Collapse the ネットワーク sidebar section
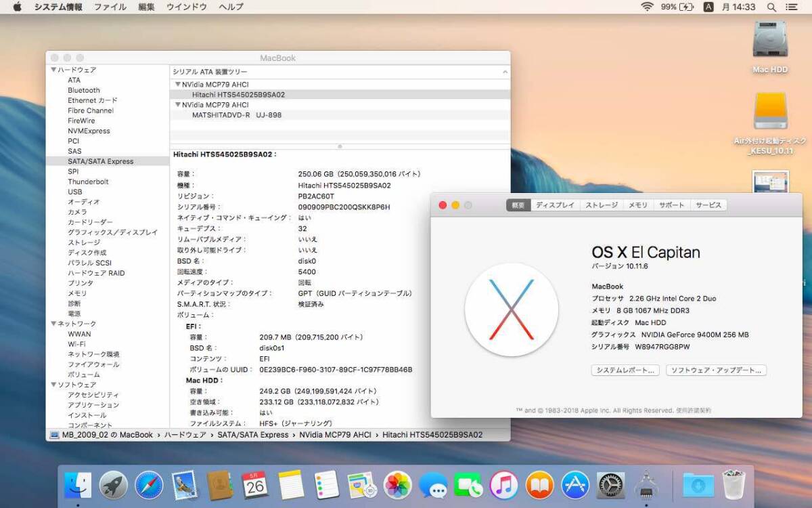 pos(53,324)
